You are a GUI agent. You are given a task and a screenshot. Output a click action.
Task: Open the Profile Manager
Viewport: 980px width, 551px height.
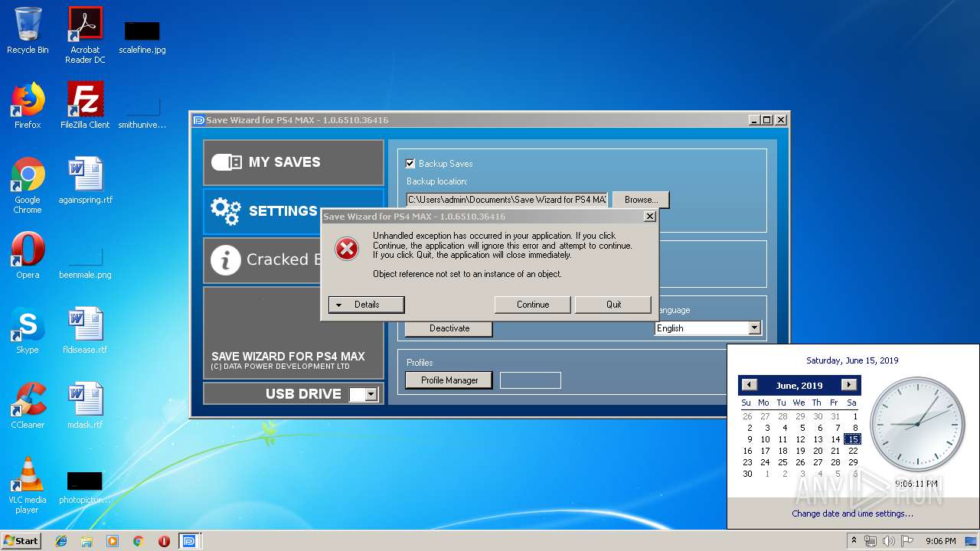point(449,380)
